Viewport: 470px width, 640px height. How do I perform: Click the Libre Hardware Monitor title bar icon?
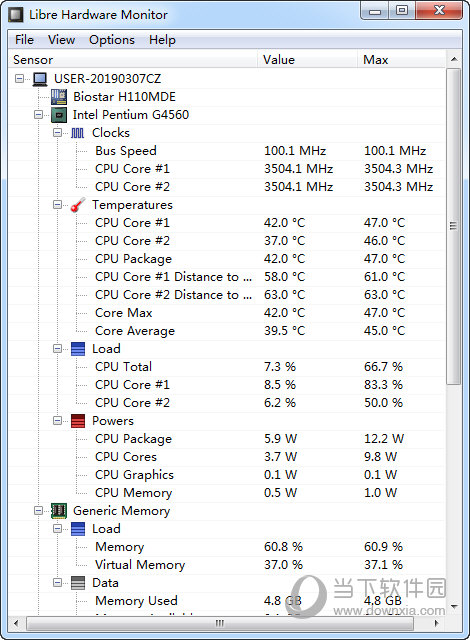16,15
